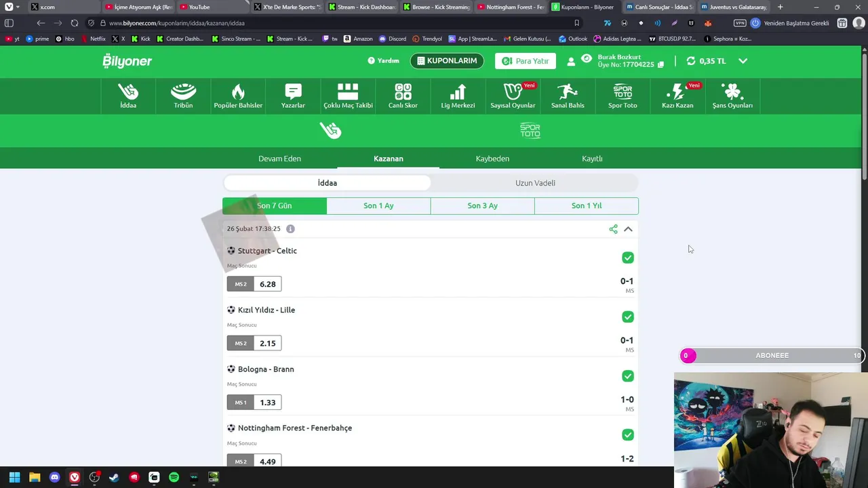Image resolution: width=868 pixels, height=488 pixels.
Task: Click the ABONEEE progress bar overlay
Action: tap(772, 355)
